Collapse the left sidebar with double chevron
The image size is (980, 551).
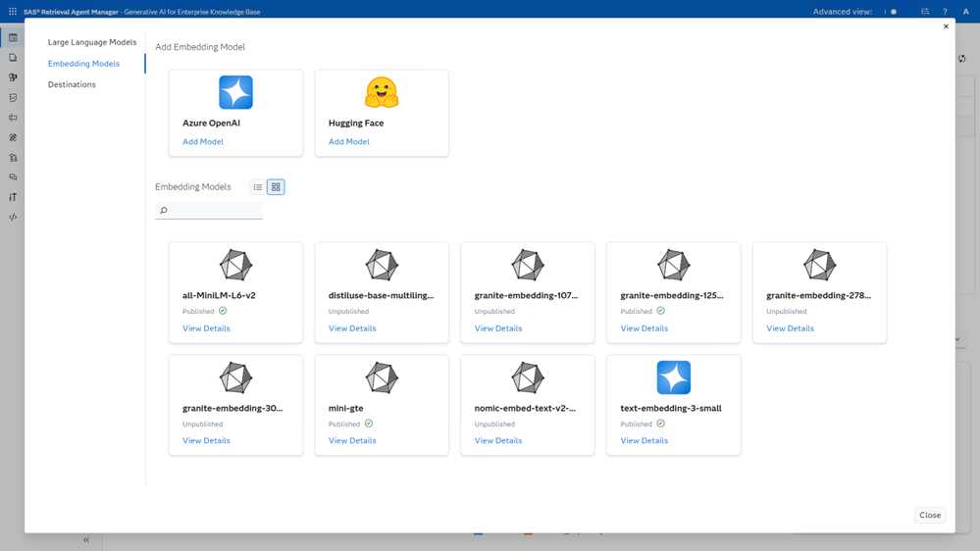[86, 540]
